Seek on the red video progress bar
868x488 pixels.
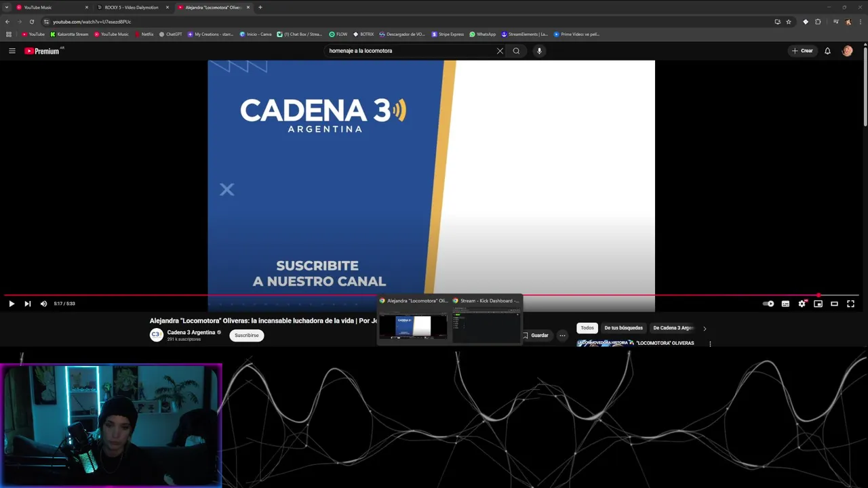[x=431, y=296]
